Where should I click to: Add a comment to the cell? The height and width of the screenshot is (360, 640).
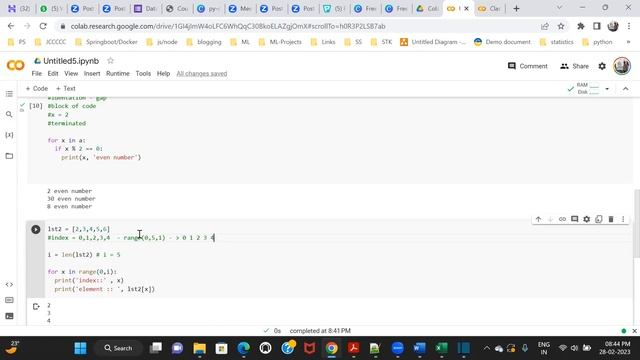tap(574, 219)
